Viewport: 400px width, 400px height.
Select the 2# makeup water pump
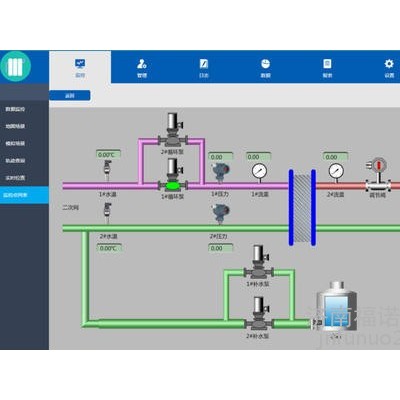[x=258, y=314]
